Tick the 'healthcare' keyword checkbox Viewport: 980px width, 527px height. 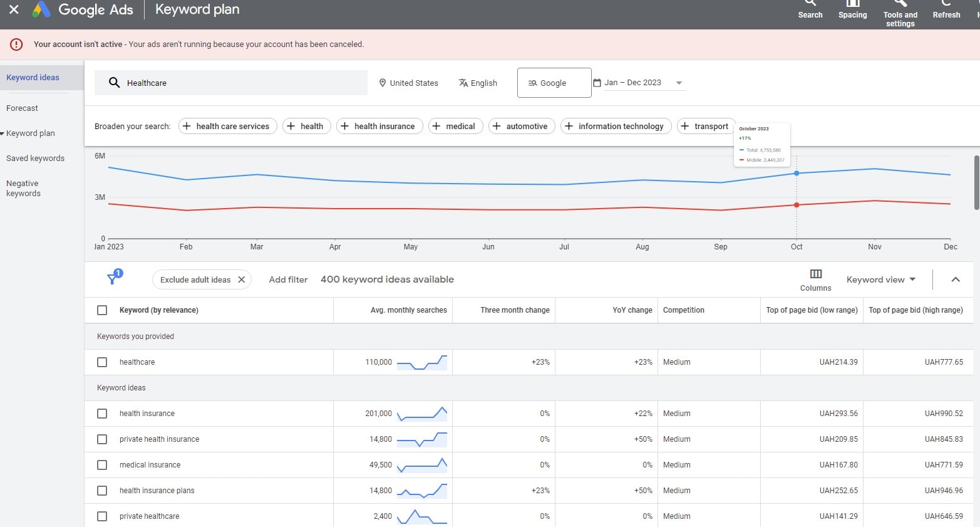[x=102, y=362]
